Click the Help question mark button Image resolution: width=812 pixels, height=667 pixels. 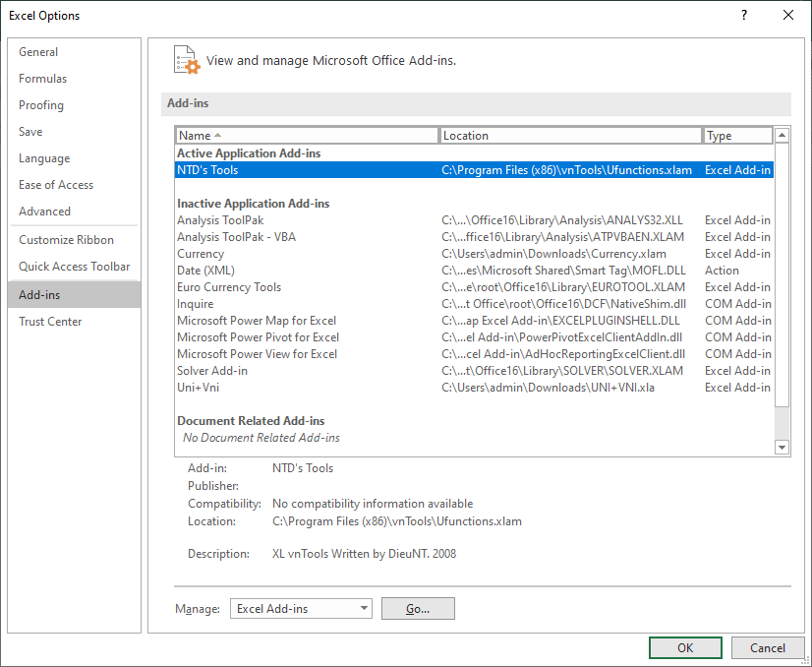744,15
